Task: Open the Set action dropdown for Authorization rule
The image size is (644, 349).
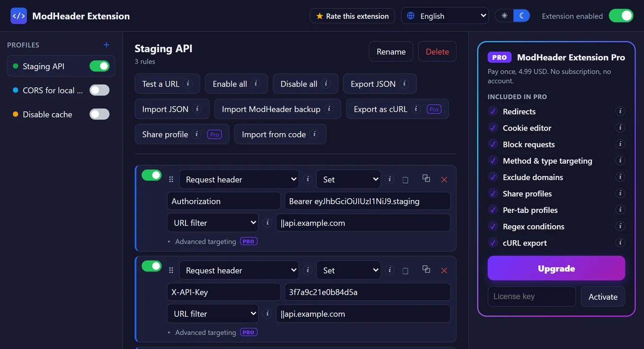Action: click(x=349, y=179)
